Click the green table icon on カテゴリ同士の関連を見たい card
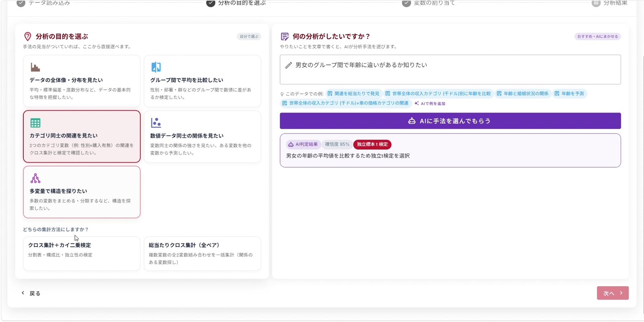The width and height of the screenshot is (644, 322). click(x=35, y=123)
